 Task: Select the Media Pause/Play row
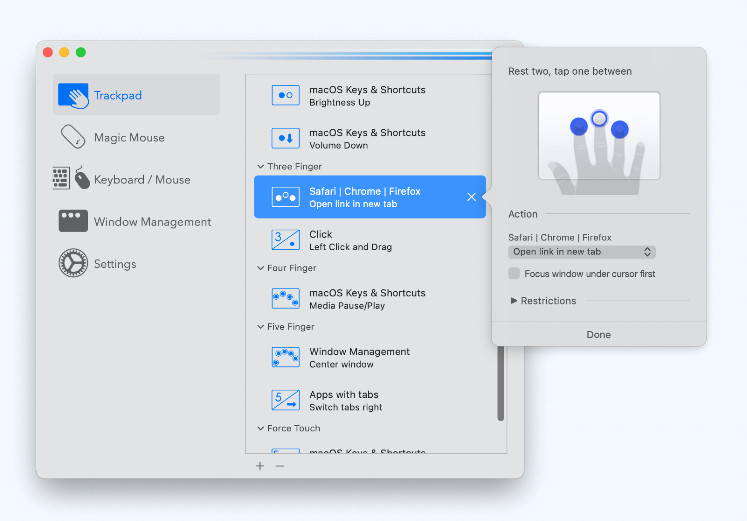[370, 299]
